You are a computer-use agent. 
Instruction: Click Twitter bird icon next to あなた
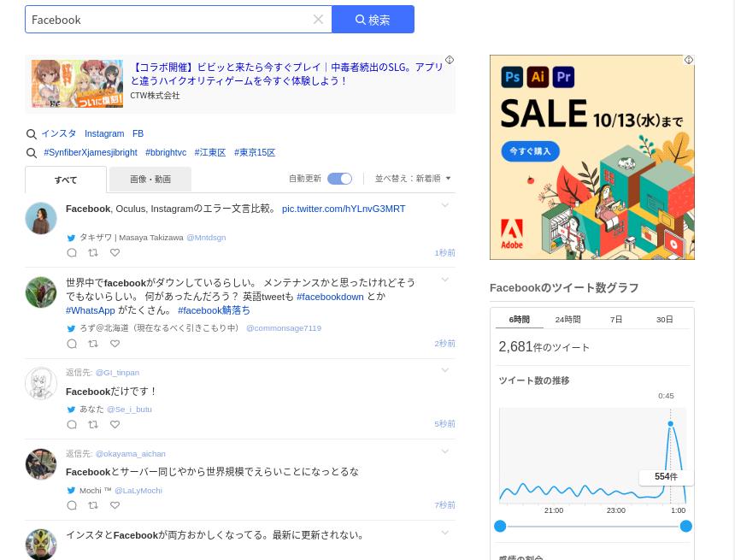(71, 410)
